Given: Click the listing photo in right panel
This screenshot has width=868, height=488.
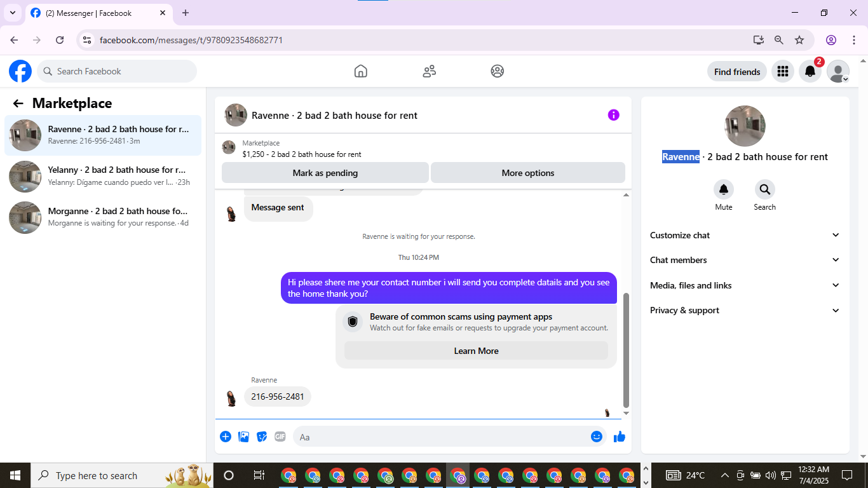Looking at the screenshot, I should (745, 126).
